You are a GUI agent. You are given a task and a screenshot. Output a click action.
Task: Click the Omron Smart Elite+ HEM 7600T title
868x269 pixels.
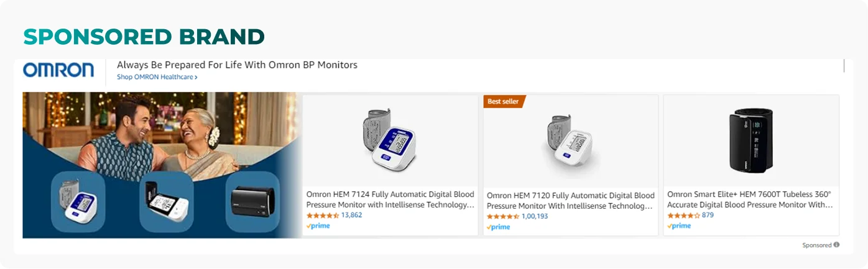[750, 200]
